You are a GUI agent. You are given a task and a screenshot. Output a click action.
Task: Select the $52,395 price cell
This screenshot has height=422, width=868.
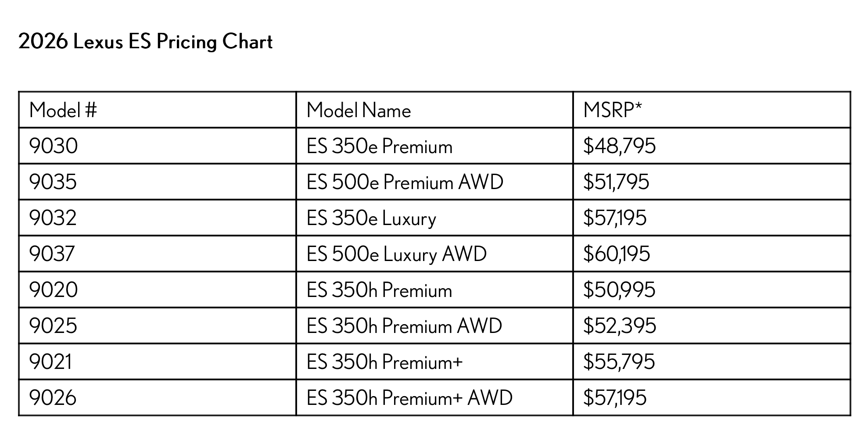pos(619,326)
